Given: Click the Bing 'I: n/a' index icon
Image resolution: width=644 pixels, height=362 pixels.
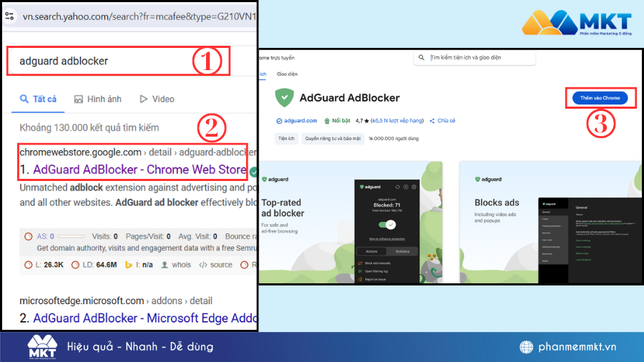Looking at the screenshot, I should pyautogui.click(x=129, y=265).
